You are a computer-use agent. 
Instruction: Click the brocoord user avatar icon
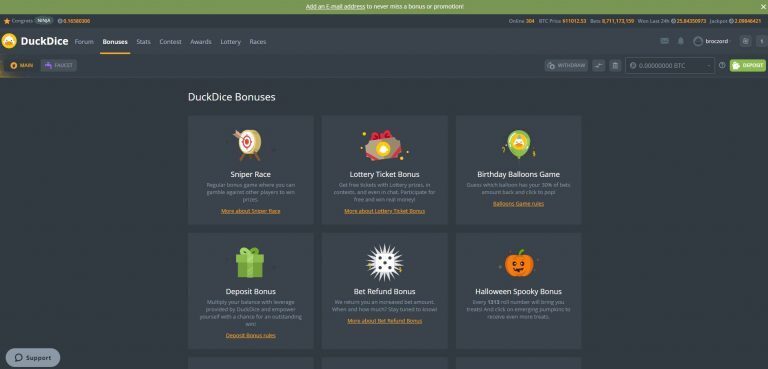(x=698, y=41)
